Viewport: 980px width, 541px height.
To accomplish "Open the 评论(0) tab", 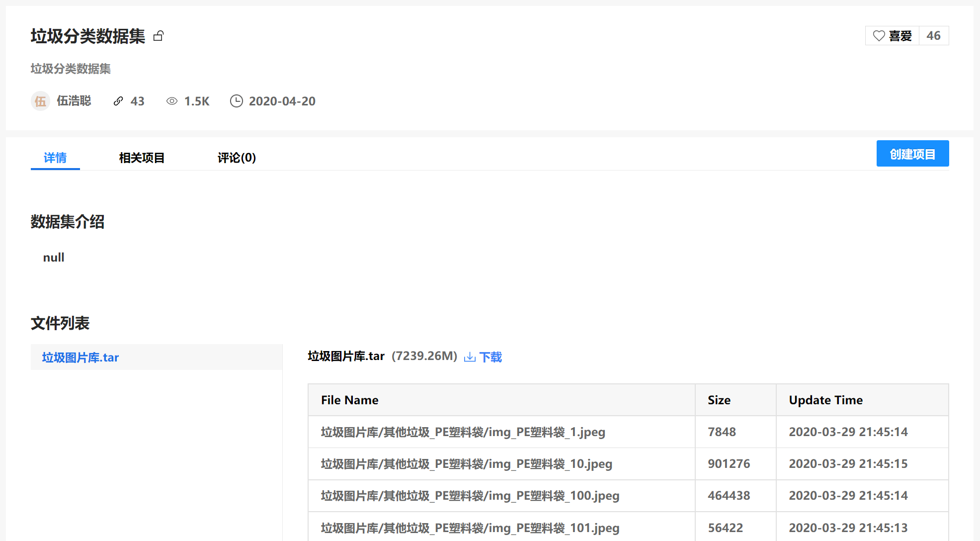I will tap(237, 158).
